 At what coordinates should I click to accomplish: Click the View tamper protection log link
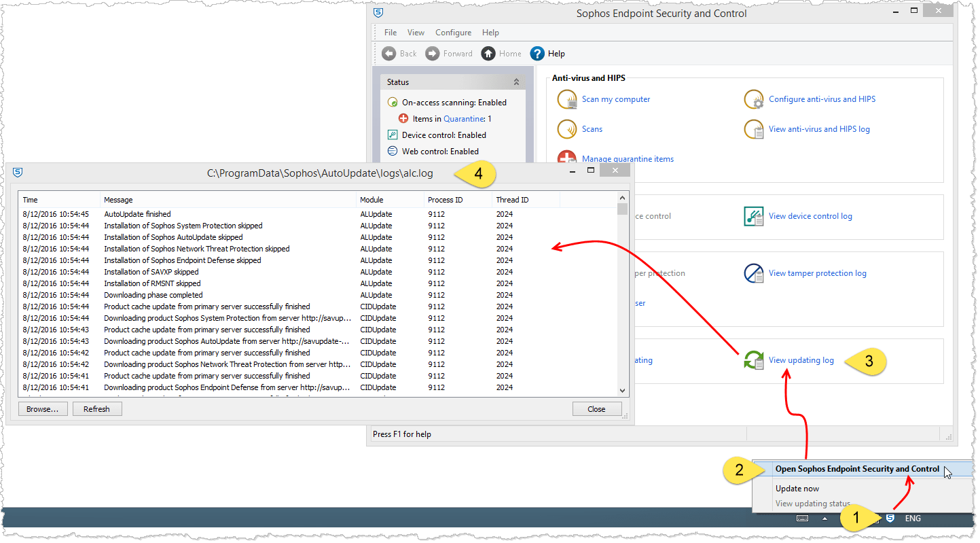[x=818, y=273]
